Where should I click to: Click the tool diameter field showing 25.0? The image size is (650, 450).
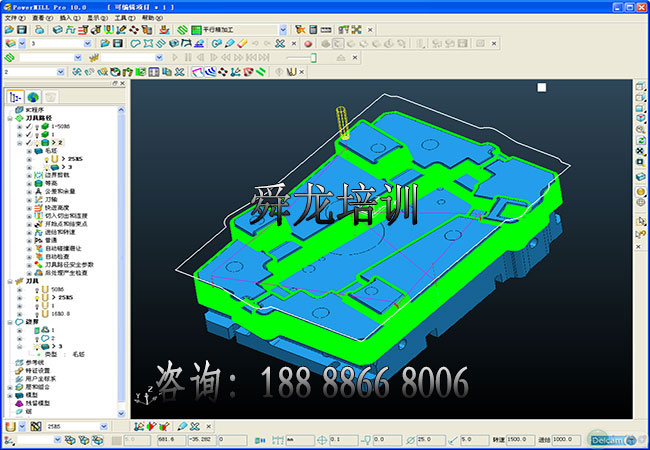pos(431,440)
